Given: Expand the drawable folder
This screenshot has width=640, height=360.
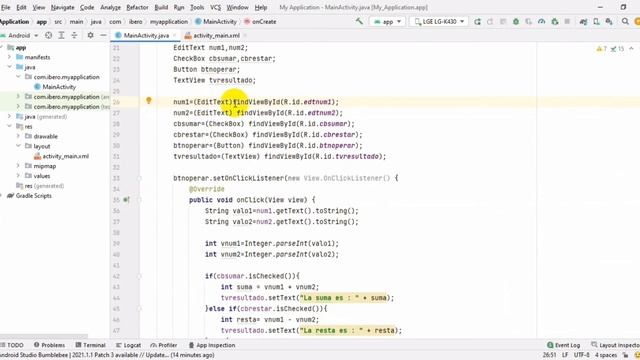Looking at the screenshot, I should pos(18,136).
